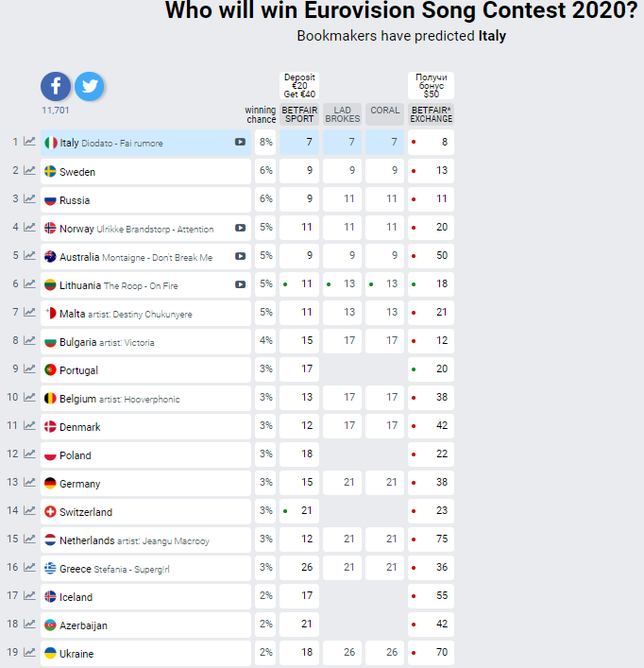The height and width of the screenshot is (668, 644).
Task: Open the odds chart icon for Switzerland
Action: 29,510
